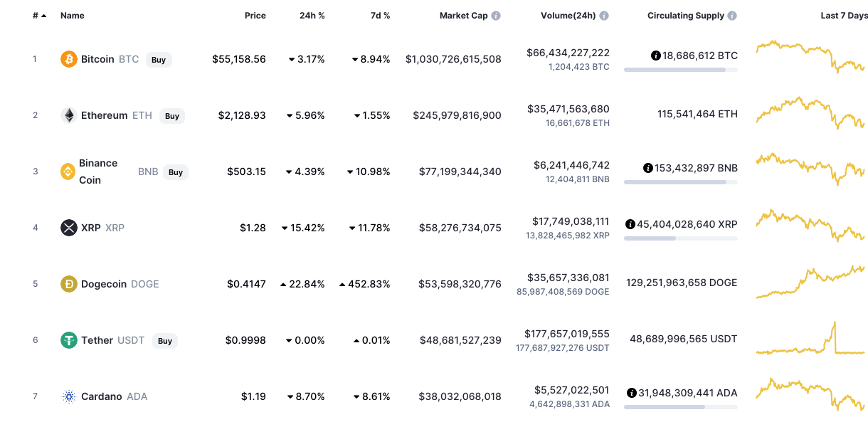Click XRP's circulating supply progress bar
Viewport: 868px width, 427px height.
tap(680, 239)
